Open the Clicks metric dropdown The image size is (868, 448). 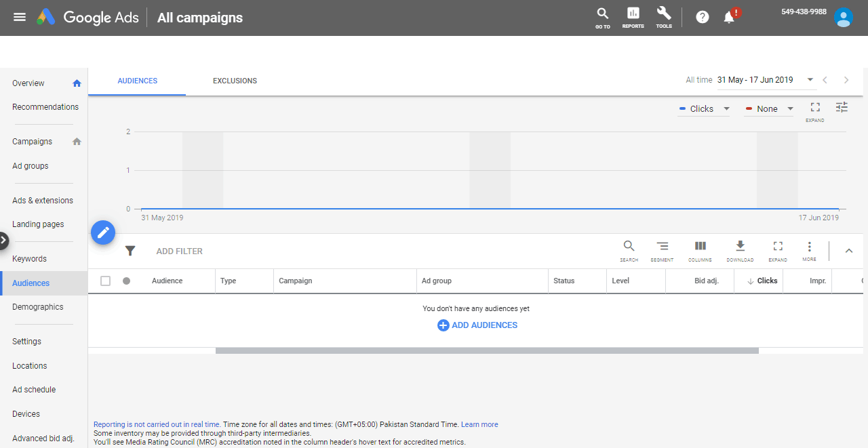(x=704, y=109)
